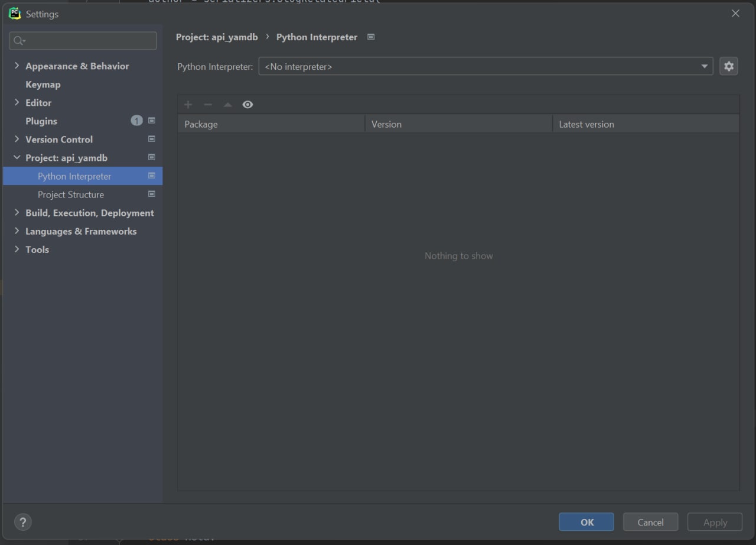Screen dimensions: 756x545
Task: Expand Build, Execution, Deployment section
Action: (x=17, y=212)
